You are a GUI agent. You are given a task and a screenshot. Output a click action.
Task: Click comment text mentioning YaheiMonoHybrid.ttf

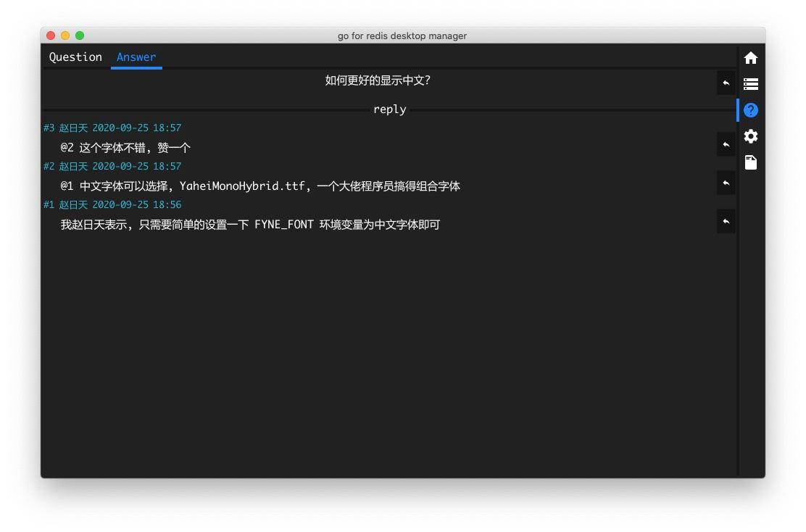[260, 186]
